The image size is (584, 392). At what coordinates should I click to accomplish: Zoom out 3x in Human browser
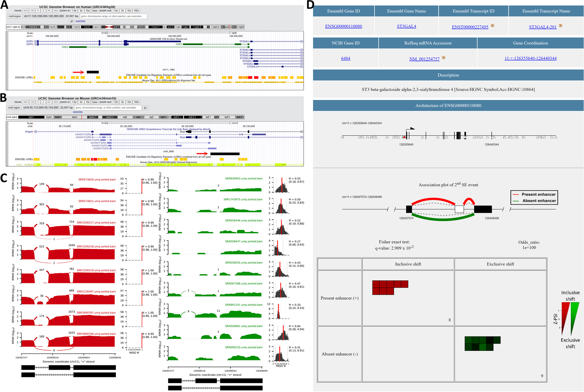tap(122, 11)
